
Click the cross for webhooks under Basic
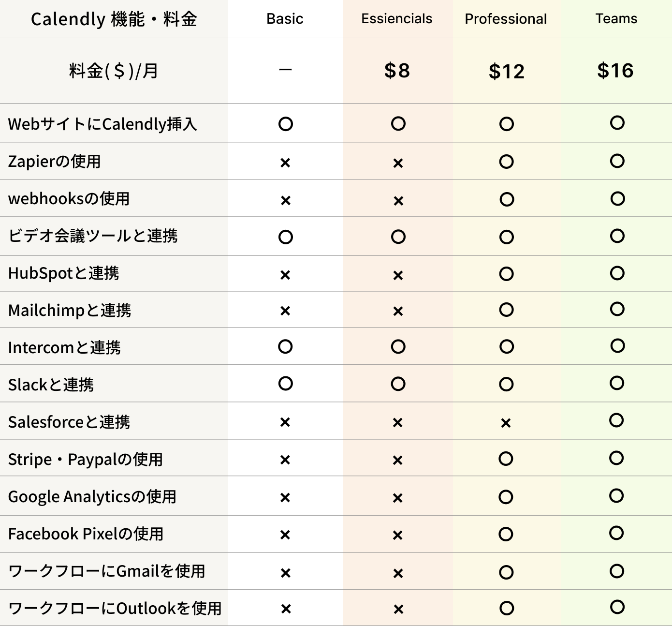click(x=286, y=200)
